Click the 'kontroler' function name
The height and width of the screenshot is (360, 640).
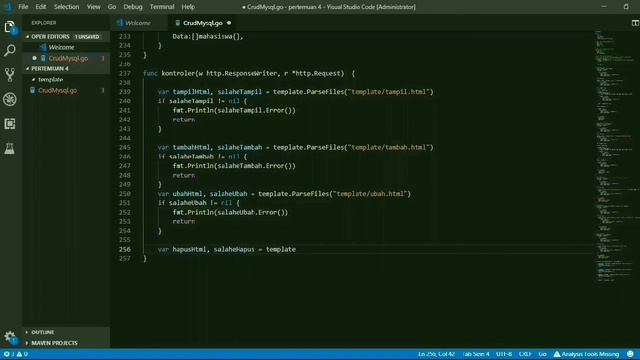pyautogui.click(x=178, y=73)
